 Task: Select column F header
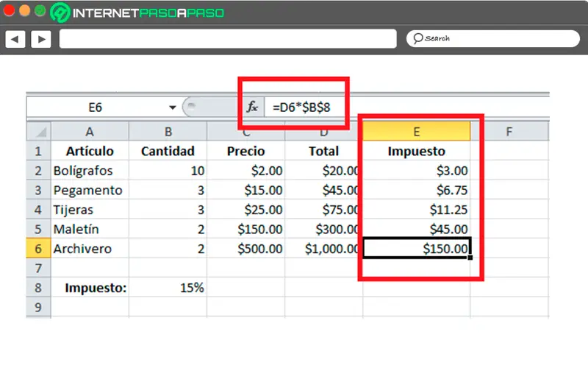pyautogui.click(x=509, y=132)
